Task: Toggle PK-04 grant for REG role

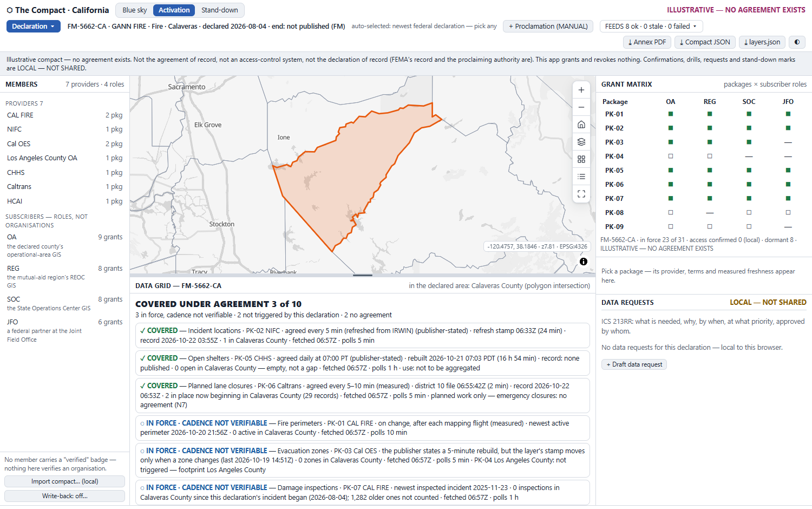Action: click(x=710, y=156)
